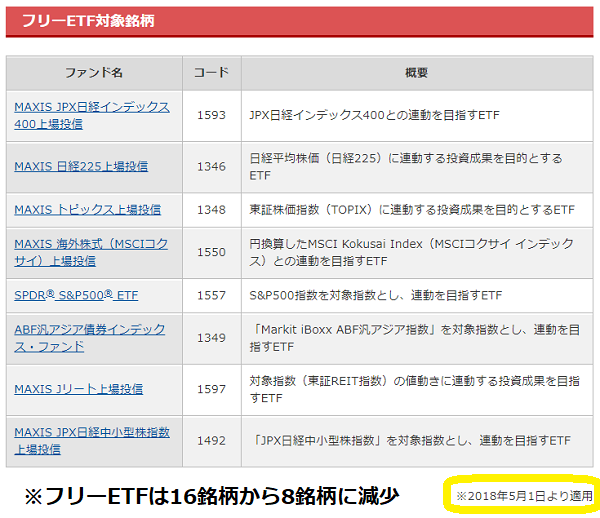This screenshot has height=518, width=600.
Task: Open the MAXIS Jリート上場投信 link
Action: [78, 389]
